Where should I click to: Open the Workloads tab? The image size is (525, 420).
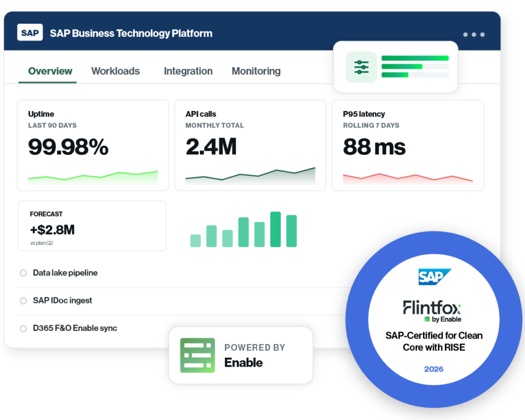116,71
